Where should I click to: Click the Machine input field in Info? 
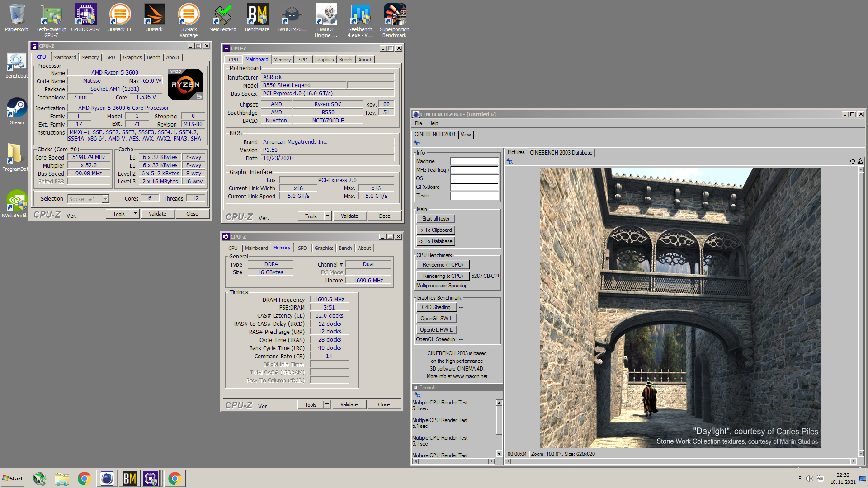tap(474, 161)
